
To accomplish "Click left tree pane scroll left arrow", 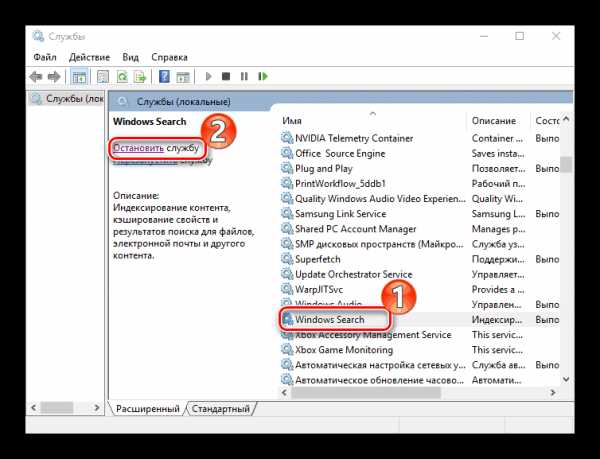I will (34, 408).
